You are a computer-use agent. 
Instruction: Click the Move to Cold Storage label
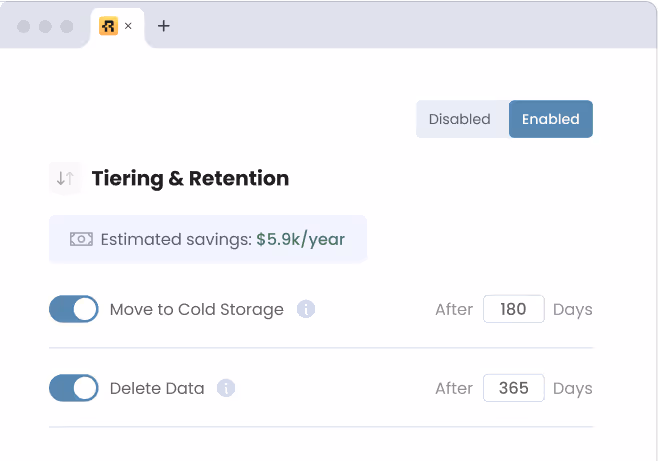click(x=196, y=309)
